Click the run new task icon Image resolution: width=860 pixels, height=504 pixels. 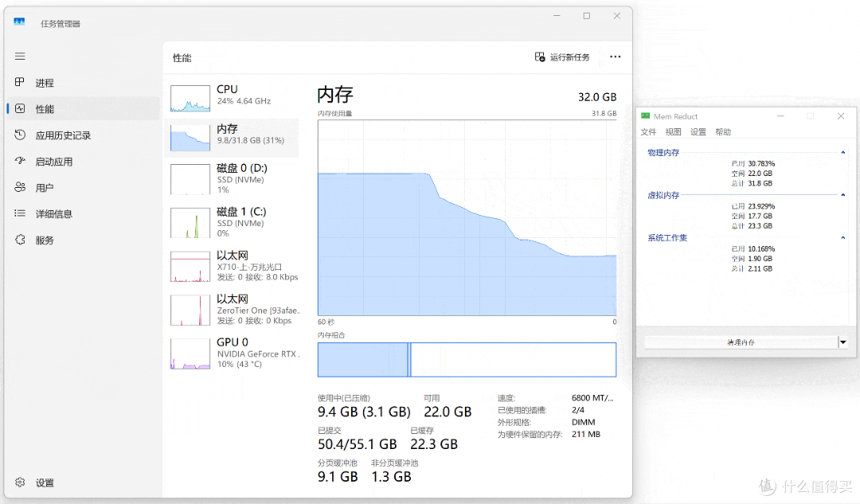click(x=540, y=57)
